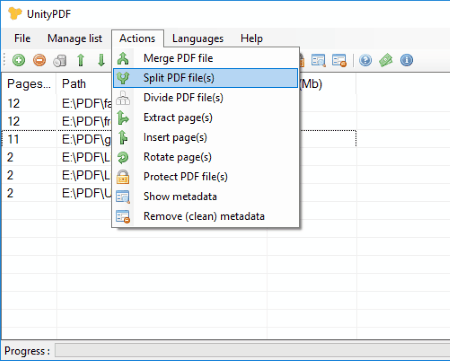Click the green add file toolbar icon
Viewport: 450px width, 361px height.
[x=19, y=60]
